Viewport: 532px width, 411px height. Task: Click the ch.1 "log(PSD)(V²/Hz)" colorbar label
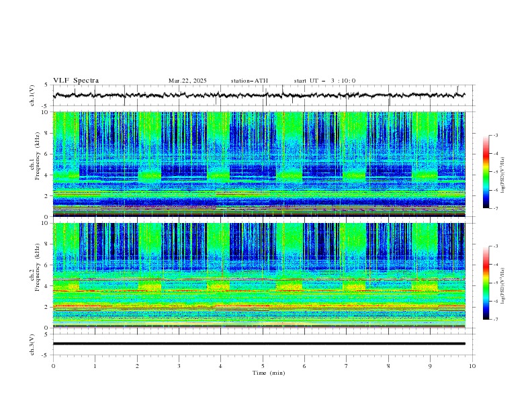pyautogui.click(x=503, y=175)
